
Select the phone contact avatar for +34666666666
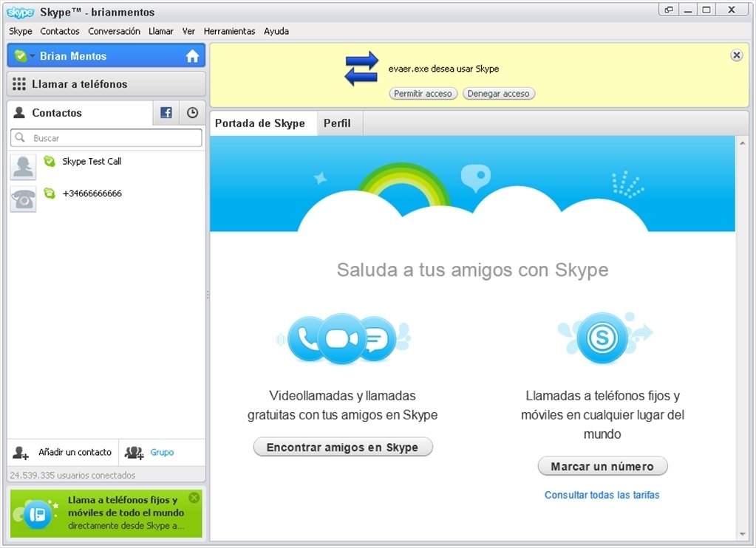23,199
